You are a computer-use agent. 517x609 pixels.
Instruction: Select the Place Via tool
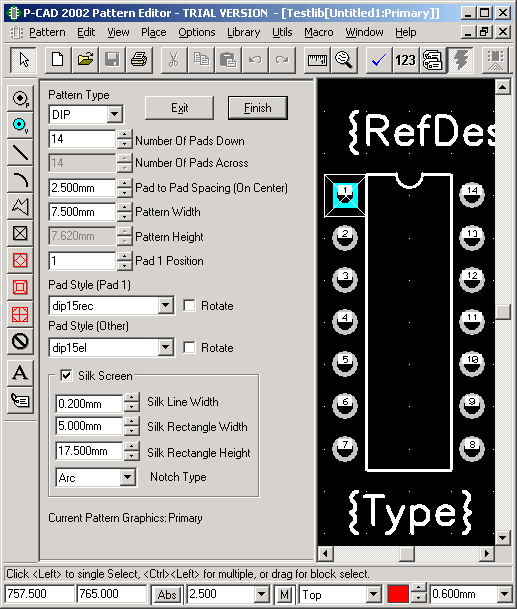pos(20,125)
